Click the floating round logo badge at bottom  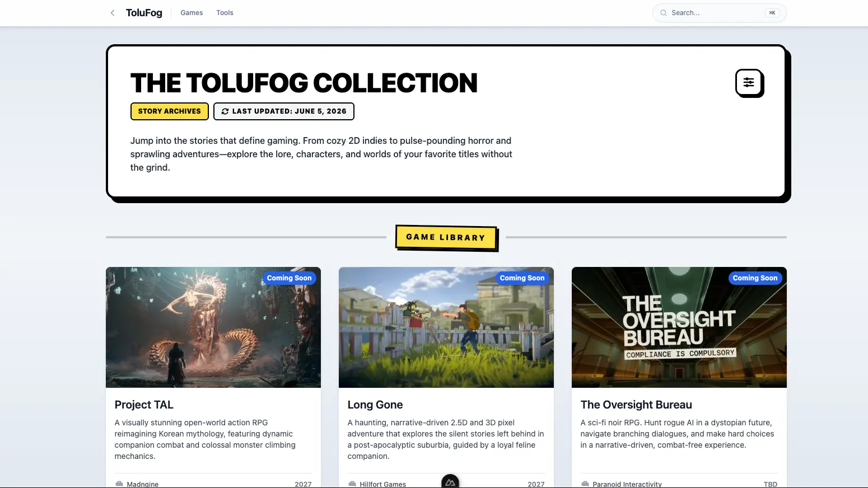click(x=450, y=481)
